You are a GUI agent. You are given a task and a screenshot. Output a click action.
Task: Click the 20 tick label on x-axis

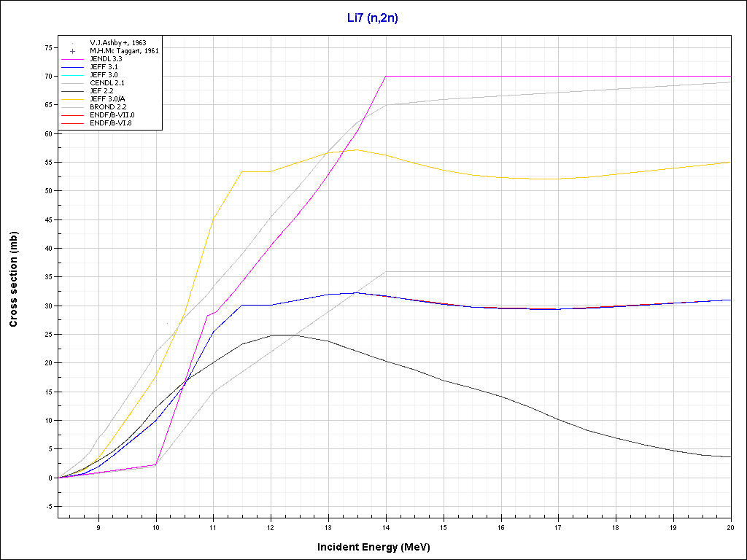point(730,526)
